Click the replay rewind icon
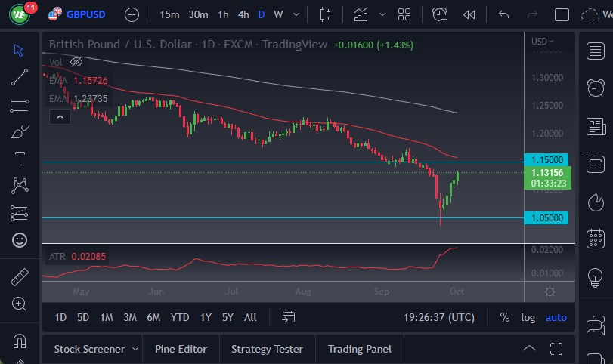This screenshot has height=364, width=613. [x=469, y=14]
